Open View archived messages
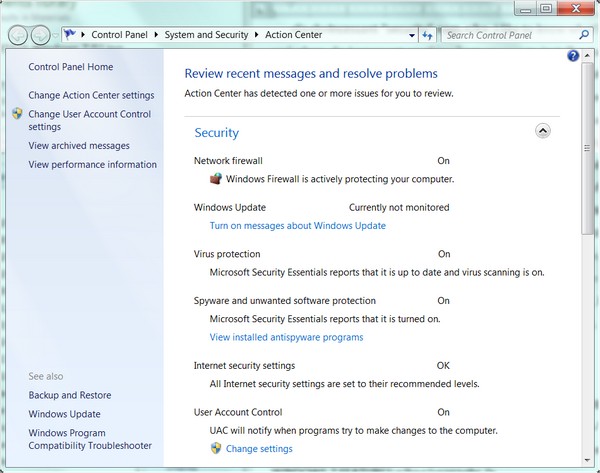This screenshot has width=600, height=473. [x=79, y=146]
